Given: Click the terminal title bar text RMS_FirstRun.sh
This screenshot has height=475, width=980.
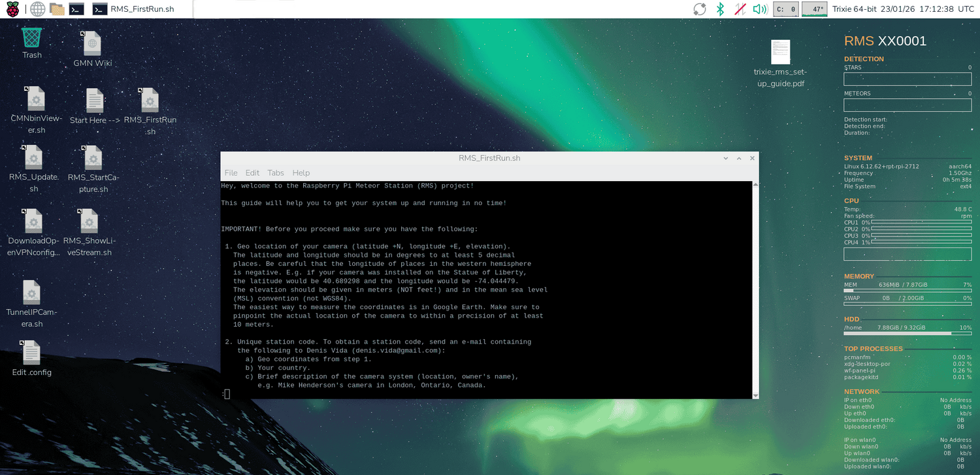Looking at the screenshot, I should 489,158.
